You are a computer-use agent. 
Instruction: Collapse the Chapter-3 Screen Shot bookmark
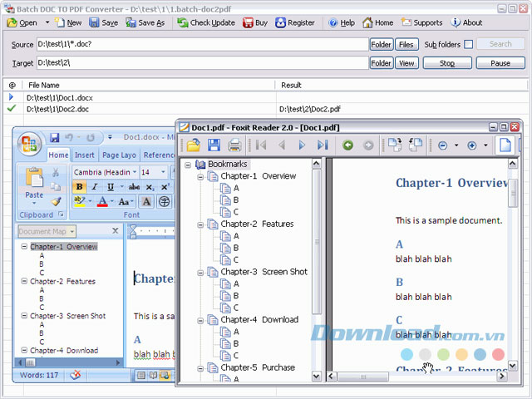click(200, 273)
